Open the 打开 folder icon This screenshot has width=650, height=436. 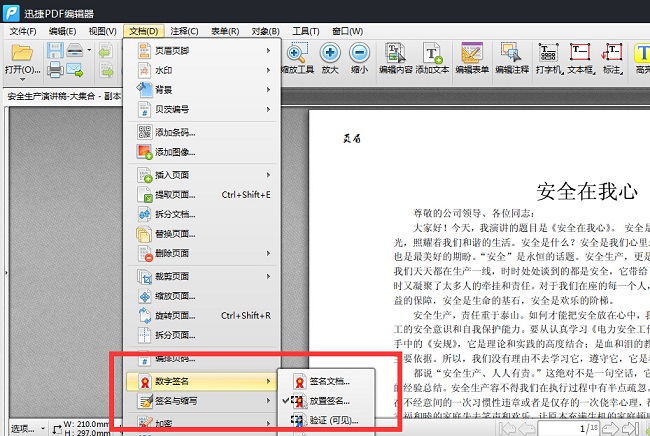(x=22, y=53)
